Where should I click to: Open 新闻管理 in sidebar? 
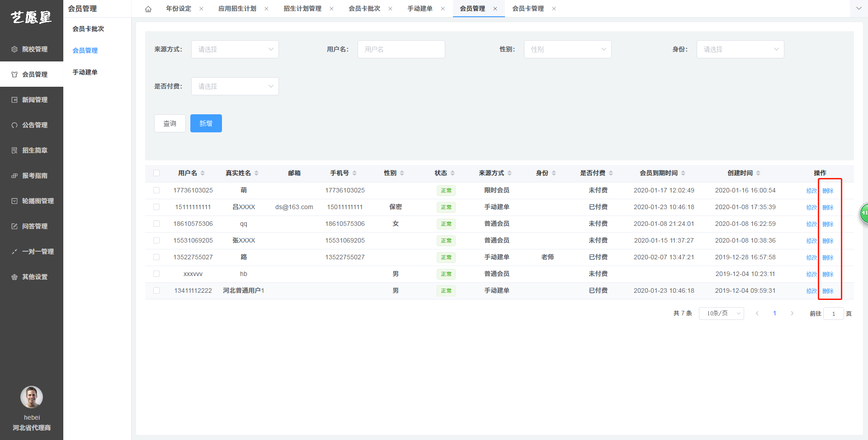tap(31, 100)
